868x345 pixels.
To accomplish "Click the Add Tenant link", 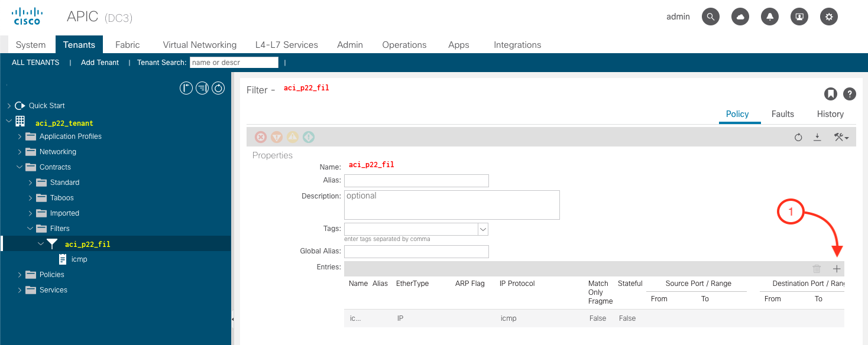I will (100, 63).
